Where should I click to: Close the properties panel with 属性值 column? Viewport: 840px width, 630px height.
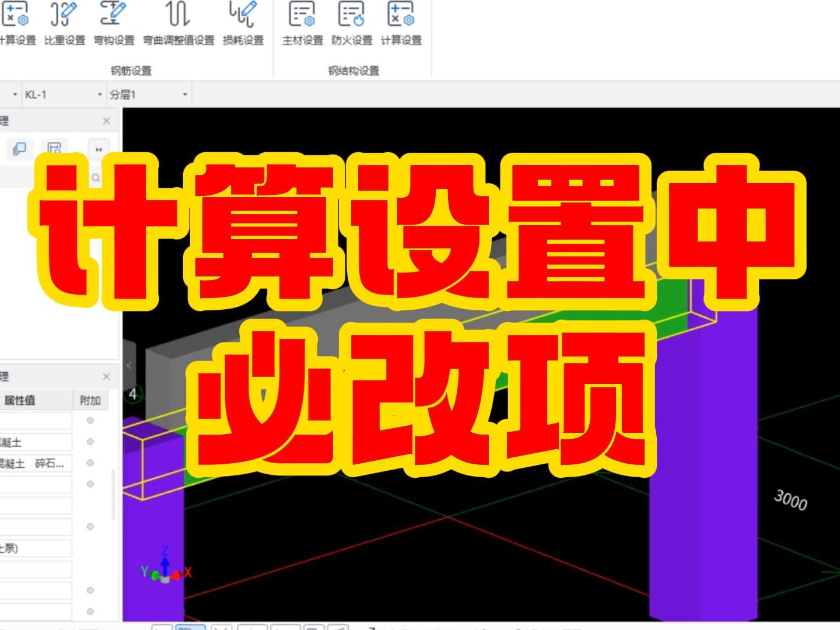(106, 376)
